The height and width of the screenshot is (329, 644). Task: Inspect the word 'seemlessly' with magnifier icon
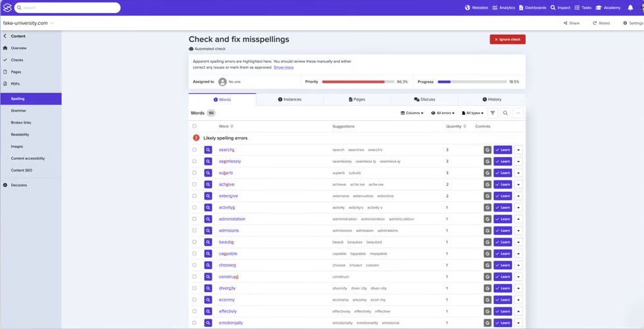click(x=208, y=162)
